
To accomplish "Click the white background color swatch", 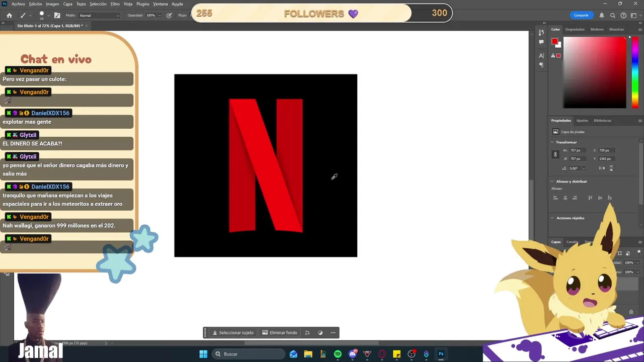I will 558,45.
